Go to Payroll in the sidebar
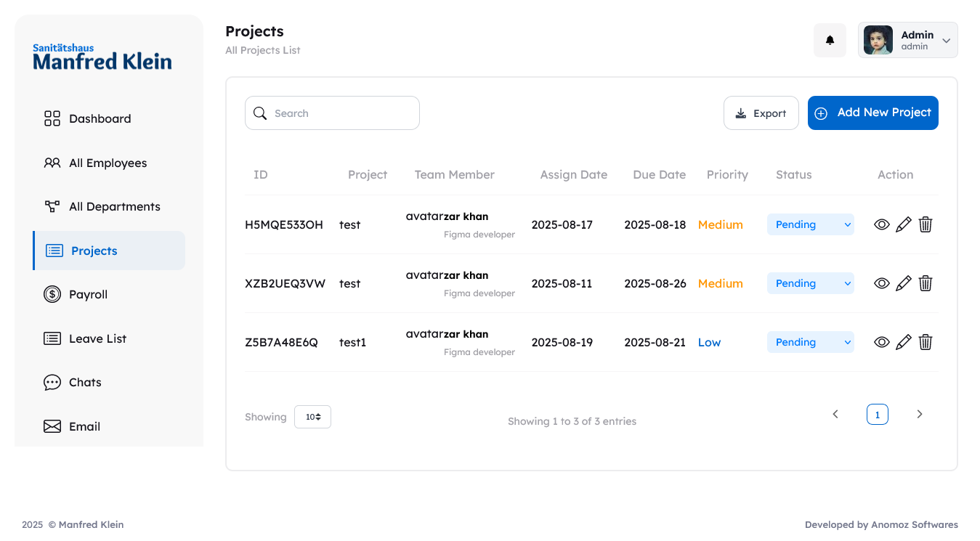Viewport: 980px width, 541px height. (88, 295)
